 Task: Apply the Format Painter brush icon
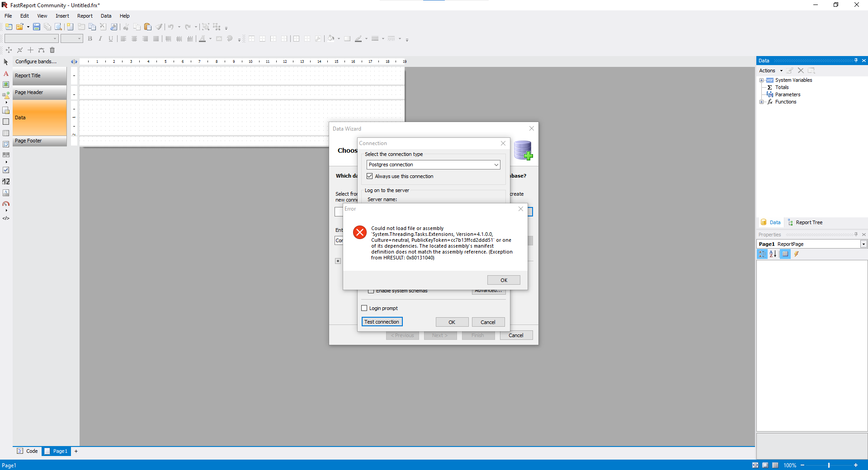click(x=159, y=27)
